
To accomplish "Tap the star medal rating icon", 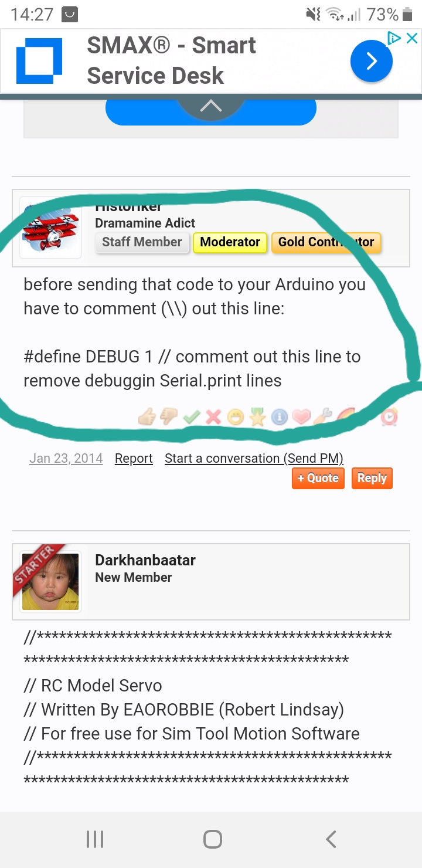I will coord(258,417).
